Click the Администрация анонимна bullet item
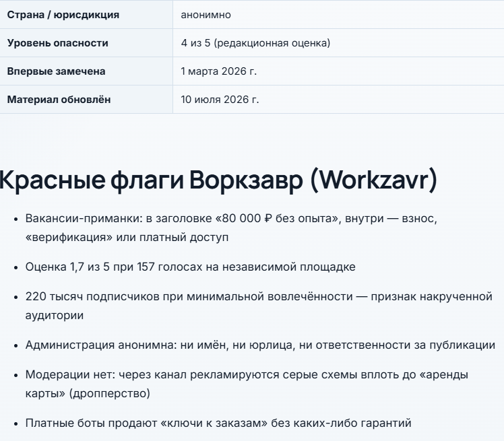504x441 pixels. tap(260, 345)
